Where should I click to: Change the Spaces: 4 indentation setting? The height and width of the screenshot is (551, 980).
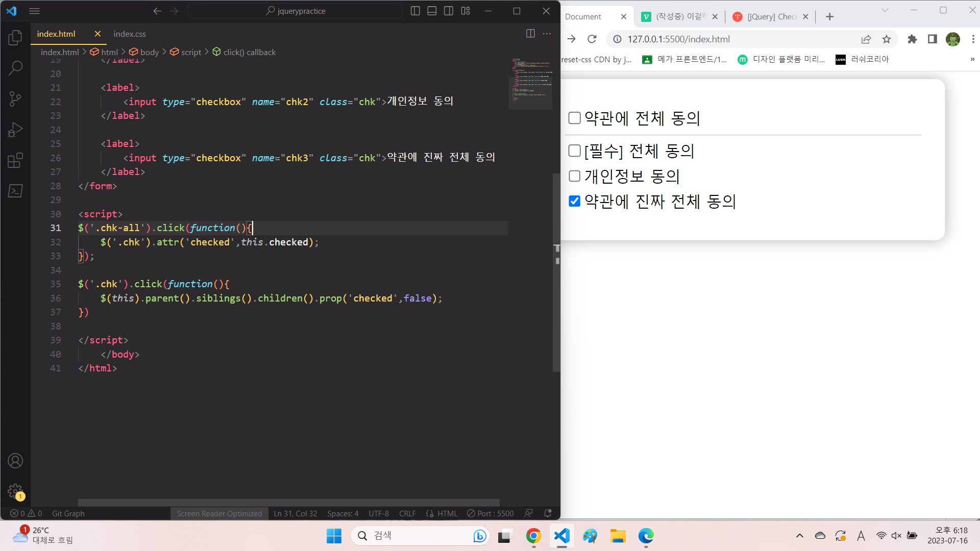pyautogui.click(x=343, y=513)
